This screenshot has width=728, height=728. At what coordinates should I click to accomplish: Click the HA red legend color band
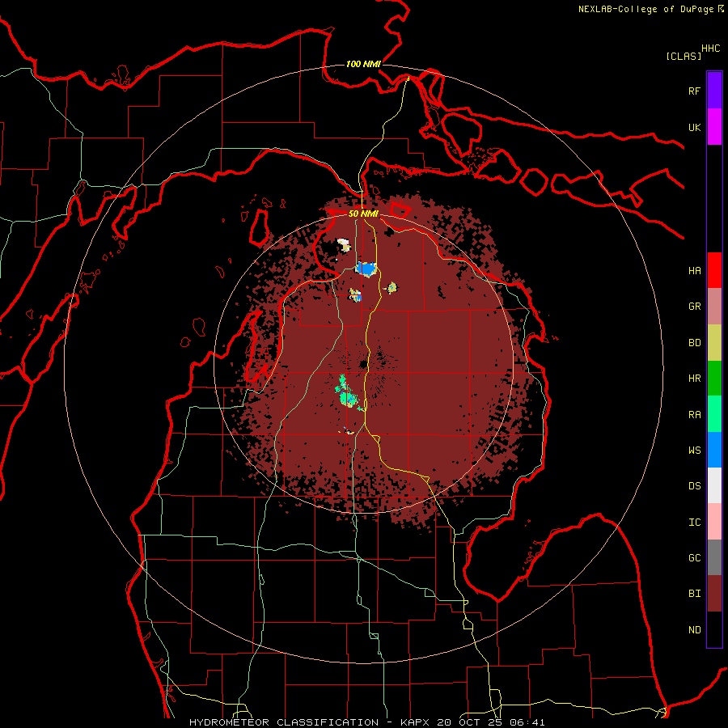click(x=714, y=270)
